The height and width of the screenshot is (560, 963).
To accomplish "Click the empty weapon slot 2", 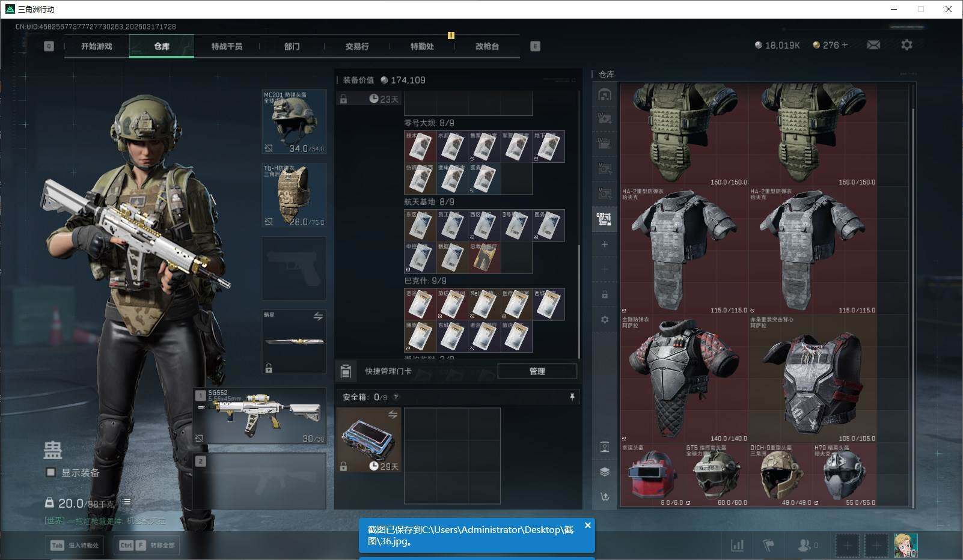I will click(x=260, y=482).
